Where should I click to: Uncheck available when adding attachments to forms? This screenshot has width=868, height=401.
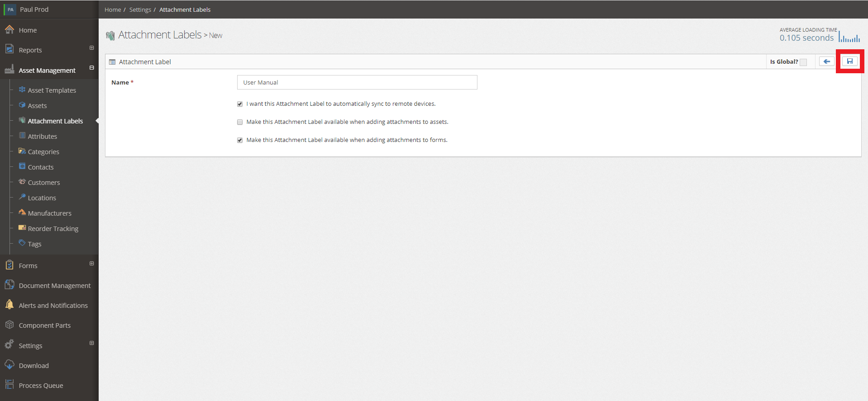pyautogui.click(x=240, y=140)
